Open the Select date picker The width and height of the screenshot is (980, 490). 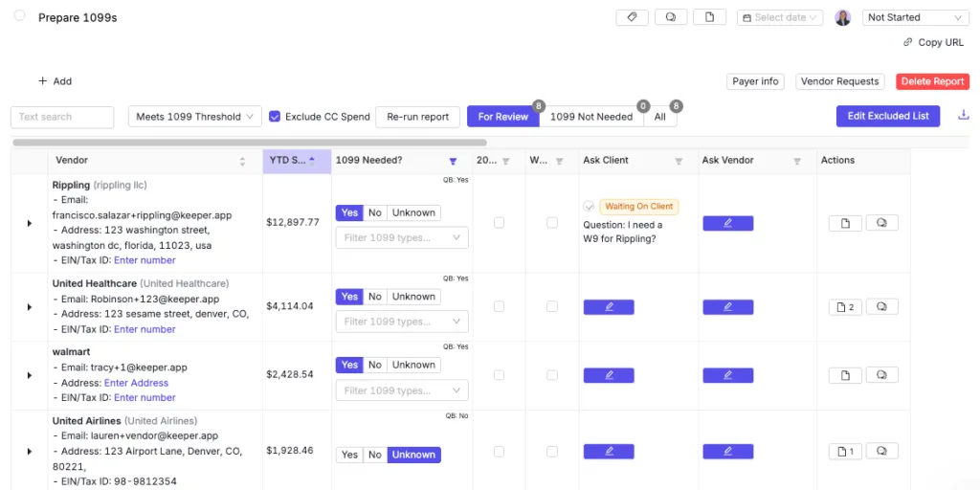click(x=780, y=17)
